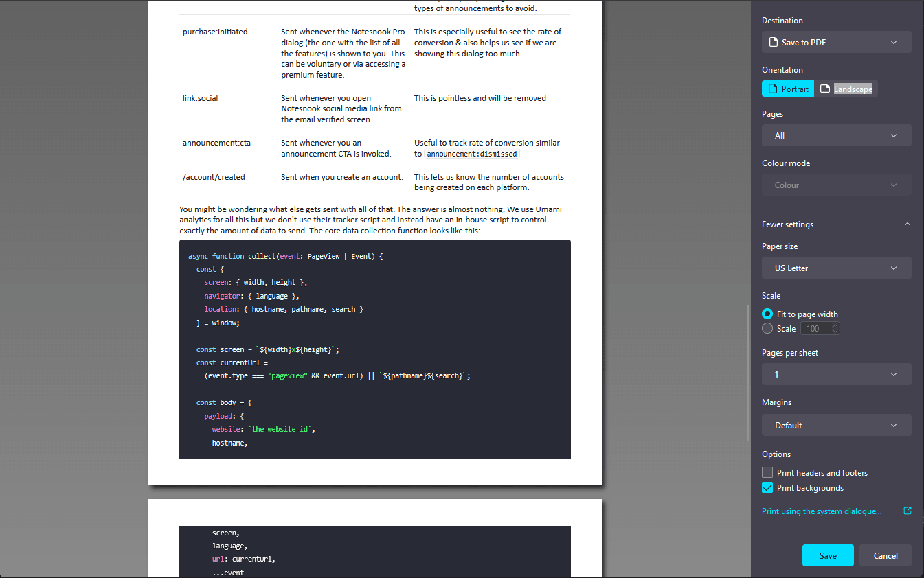Click the Cancel button
The image size is (924, 578).
click(x=885, y=555)
